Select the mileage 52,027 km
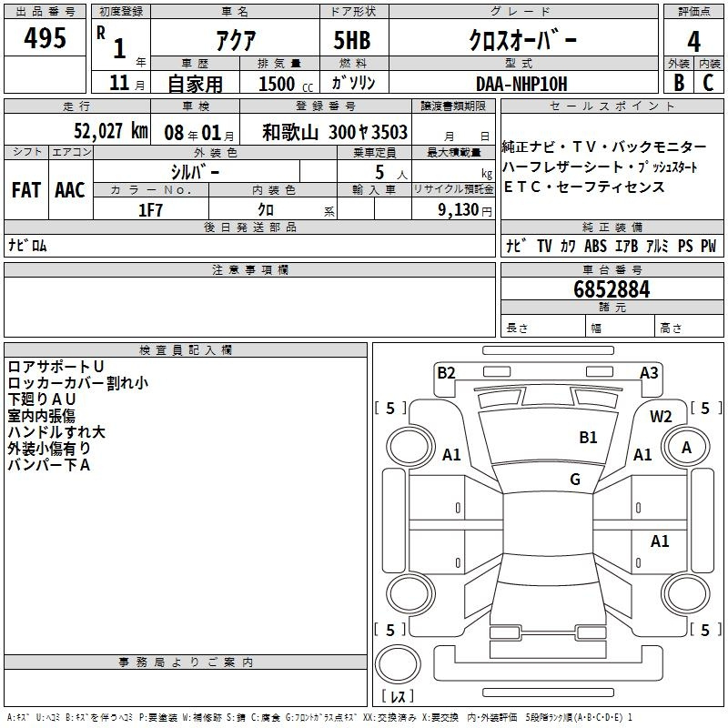This screenshot has height=728, width=728. [111, 131]
